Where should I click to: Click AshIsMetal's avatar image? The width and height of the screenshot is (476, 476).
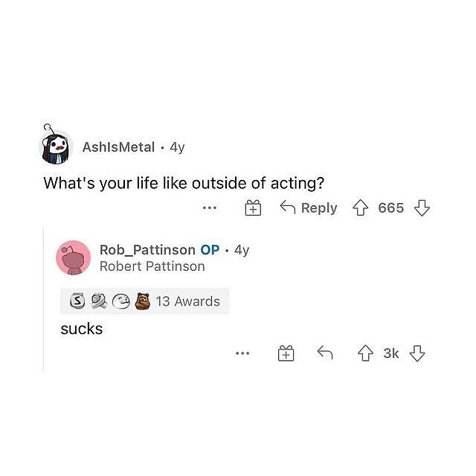click(56, 146)
